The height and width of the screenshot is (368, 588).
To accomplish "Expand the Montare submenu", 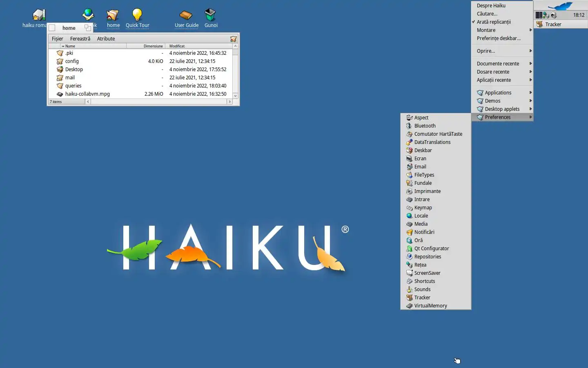I will (x=502, y=30).
